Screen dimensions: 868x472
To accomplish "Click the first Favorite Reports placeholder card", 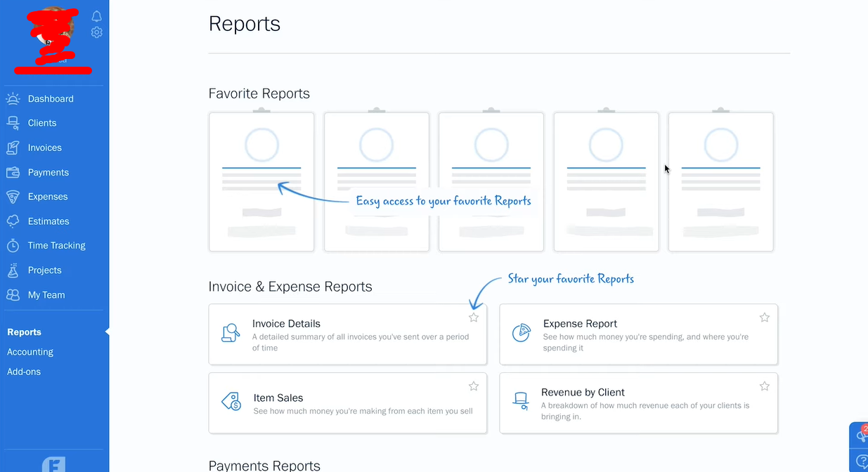I will (x=261, y=182).
